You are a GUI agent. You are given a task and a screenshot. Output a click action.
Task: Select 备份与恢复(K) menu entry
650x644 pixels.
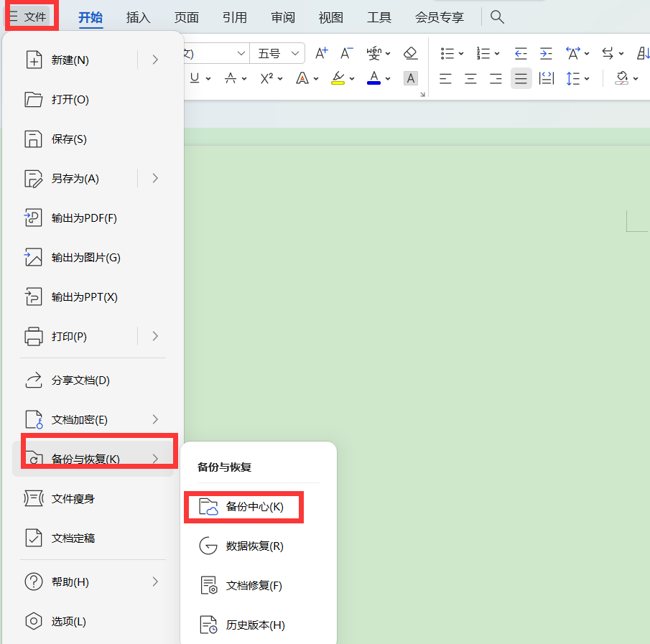click(x=93, y=459)
